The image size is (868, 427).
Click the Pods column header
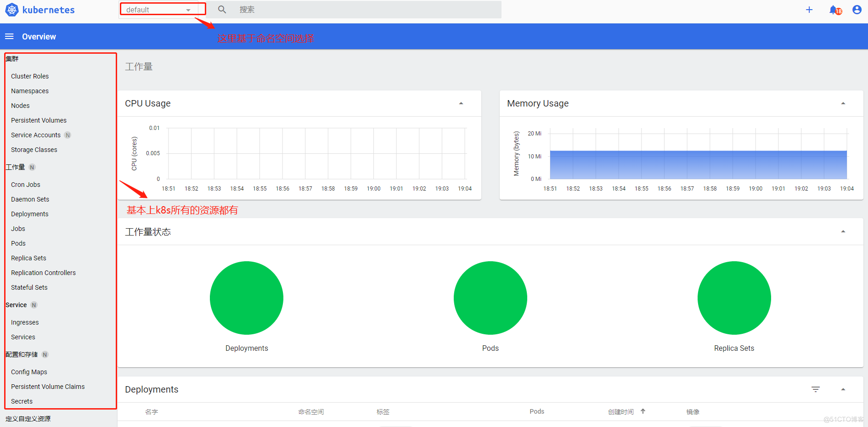click(x=537, y=411)
